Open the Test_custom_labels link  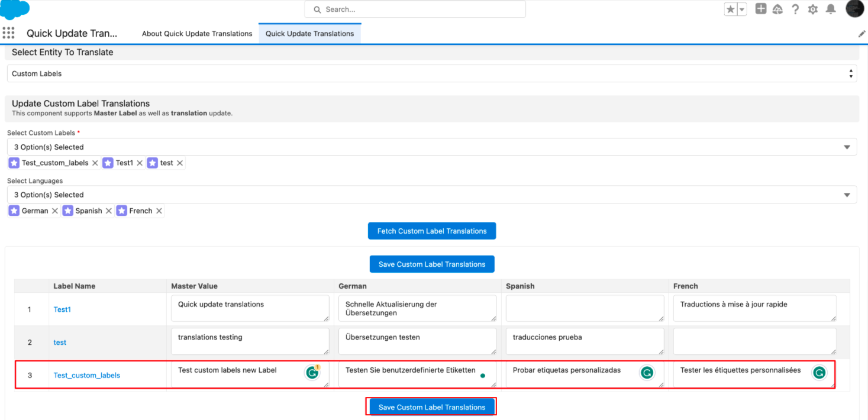(x=87, y=376)
